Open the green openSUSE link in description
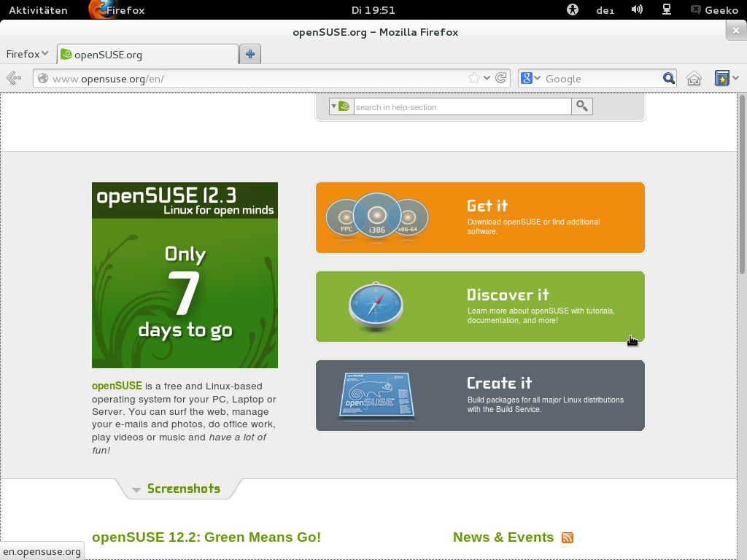 [x=117, y=386]
